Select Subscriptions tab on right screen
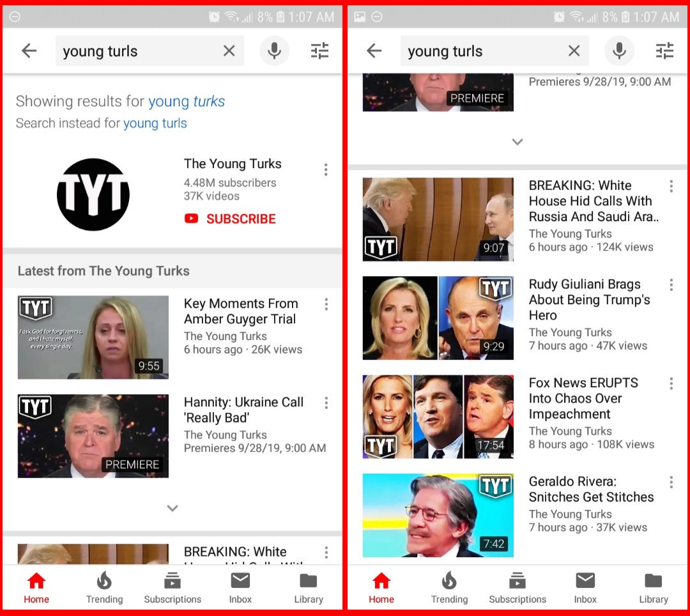The width and height of the screenshot is (690, 616). [x=517, y=588]
